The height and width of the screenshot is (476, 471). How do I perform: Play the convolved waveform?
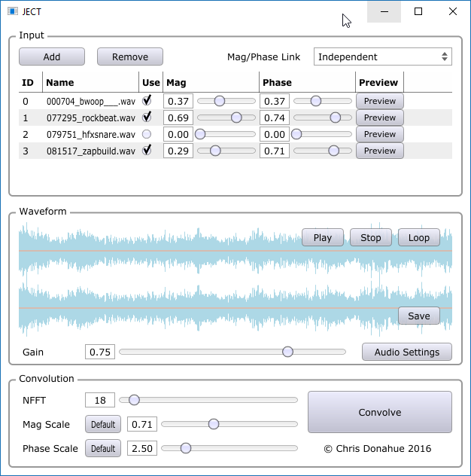click(x=323, y=237)
